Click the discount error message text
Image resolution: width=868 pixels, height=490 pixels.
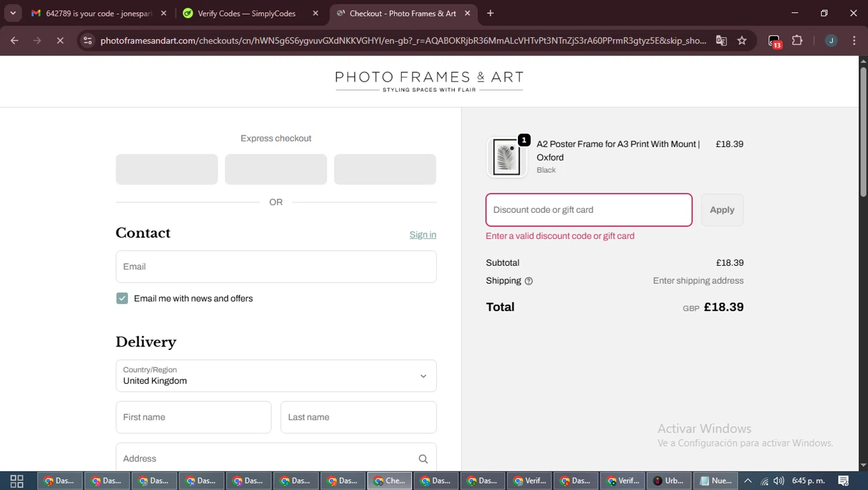(560, 236)
